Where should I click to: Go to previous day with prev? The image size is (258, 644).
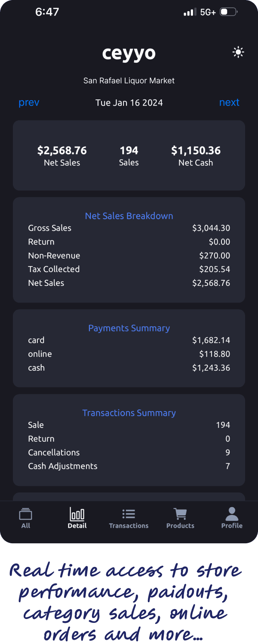[28, 102]
